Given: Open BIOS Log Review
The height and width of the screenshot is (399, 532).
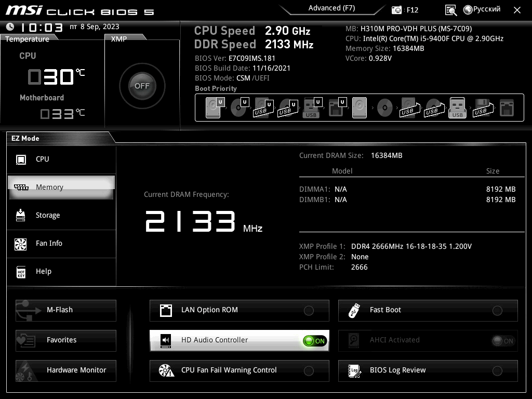Looking at the screenshot, I should (x=428, y=371).
